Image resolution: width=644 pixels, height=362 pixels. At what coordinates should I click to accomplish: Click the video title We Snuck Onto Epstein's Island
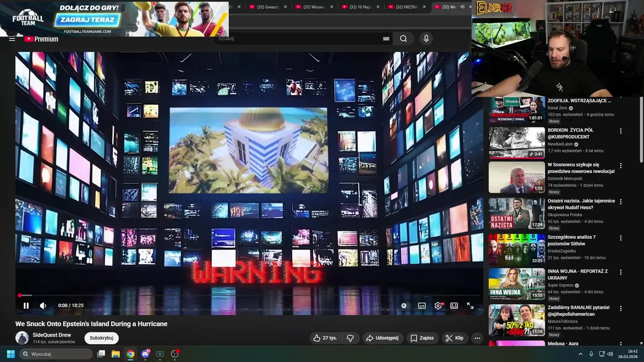tap(91, 324)
